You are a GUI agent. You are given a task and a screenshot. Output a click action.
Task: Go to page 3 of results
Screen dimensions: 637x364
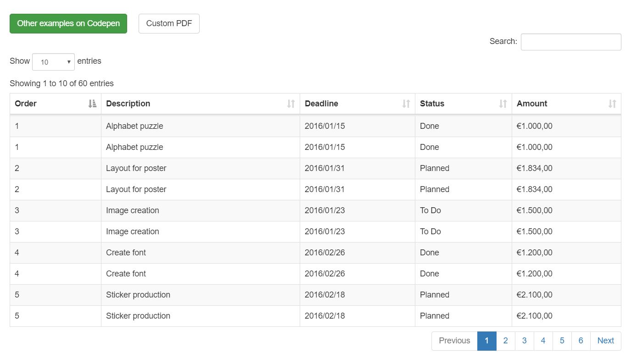[x=524, y=341]
